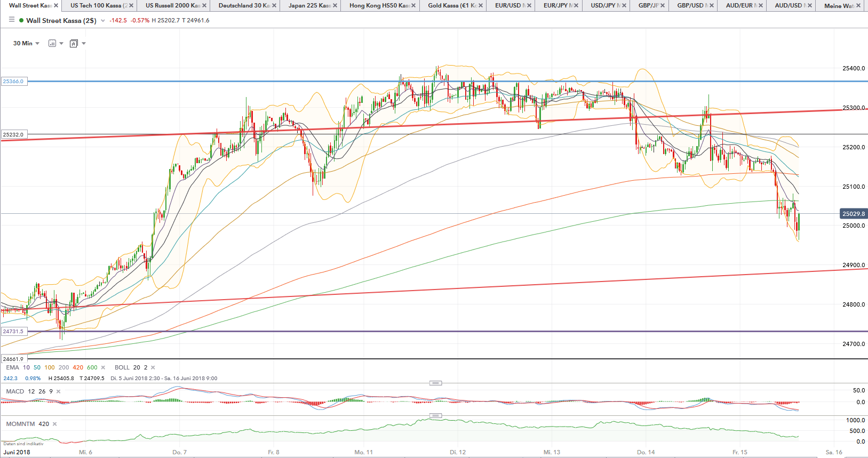Screen dimensions: 868x458
Task: Close the Wall Street Kassa tab
Action: point(56,5)
